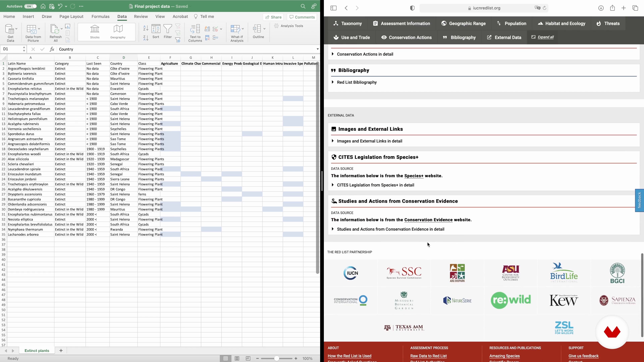
Task: Jump to Taxonomy section
Action: [x=348, y=23]
